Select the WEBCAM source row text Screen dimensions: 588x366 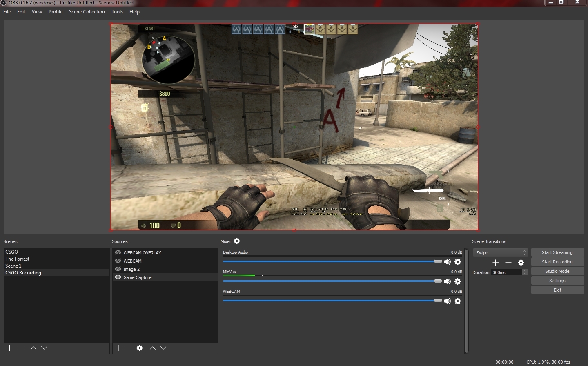[133, 261]
